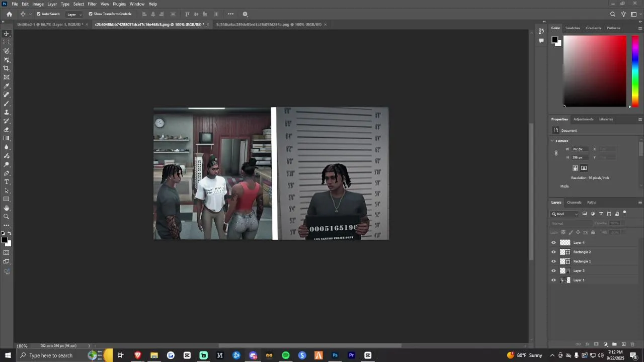Open options bar settings gear

245,14
